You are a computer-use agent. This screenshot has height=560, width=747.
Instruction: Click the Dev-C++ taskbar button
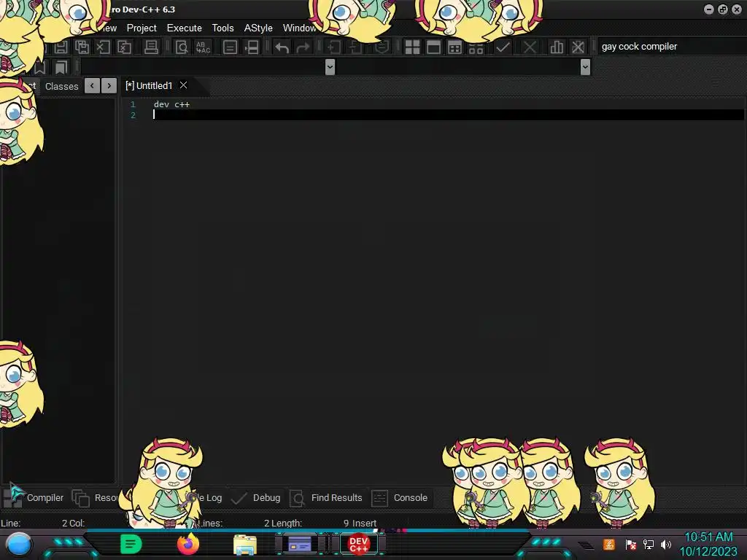click(x=358, y=544)
